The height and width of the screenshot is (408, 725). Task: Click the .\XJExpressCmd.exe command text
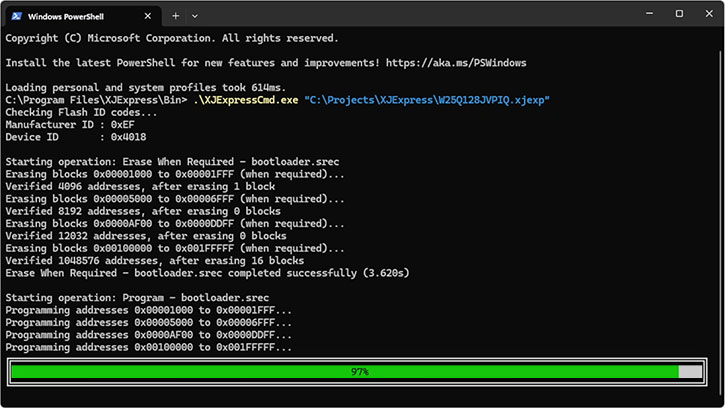[x=246, y=100]
